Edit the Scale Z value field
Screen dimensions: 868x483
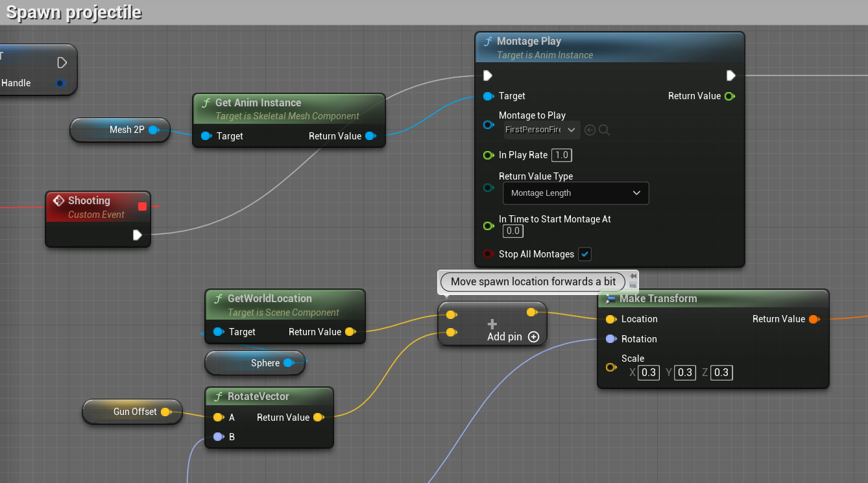(721, 372)
